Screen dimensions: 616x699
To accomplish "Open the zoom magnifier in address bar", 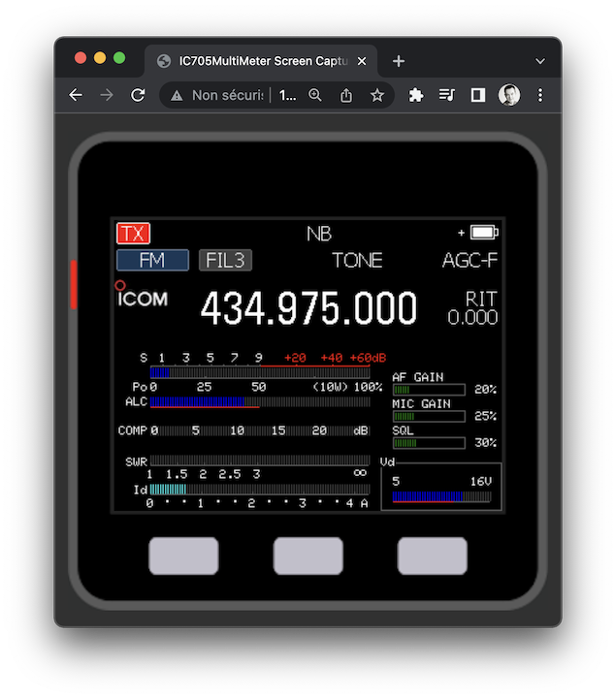I will click(315, 95).
